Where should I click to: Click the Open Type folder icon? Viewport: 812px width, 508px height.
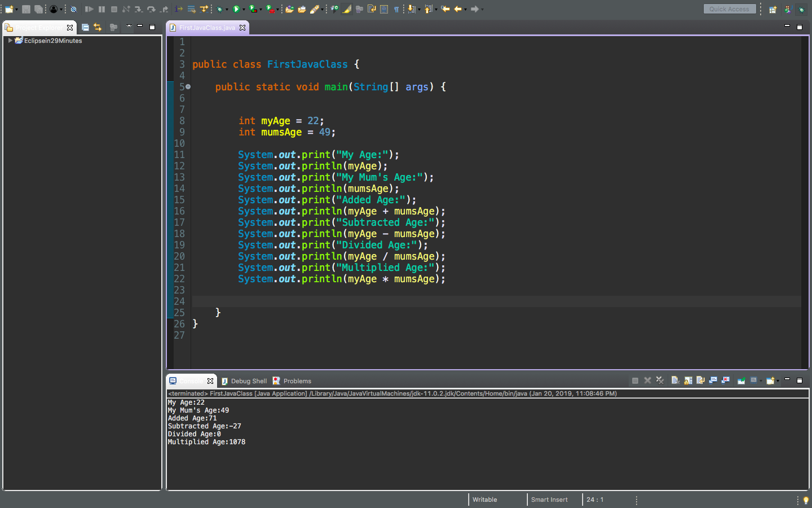pos(289,9)
